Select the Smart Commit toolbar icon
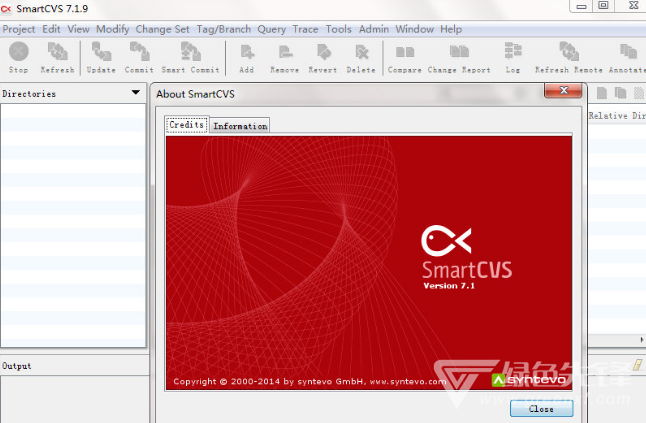646x423 pixels. point(190,56)
